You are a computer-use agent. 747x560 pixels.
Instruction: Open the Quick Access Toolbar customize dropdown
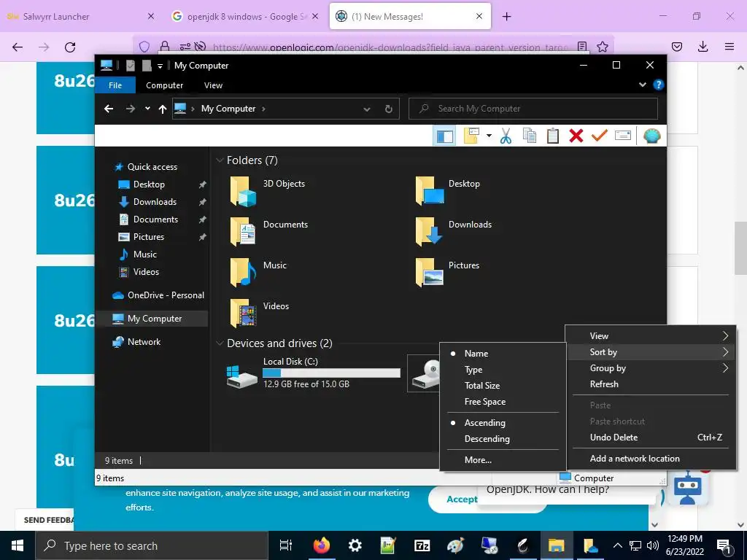(160, 66)
